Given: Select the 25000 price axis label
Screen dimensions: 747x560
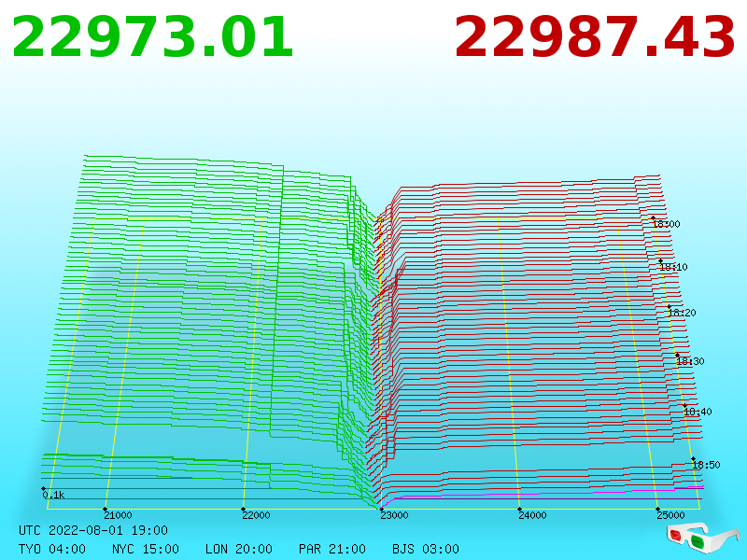Looking at the screenshot, I should (670, 515).
